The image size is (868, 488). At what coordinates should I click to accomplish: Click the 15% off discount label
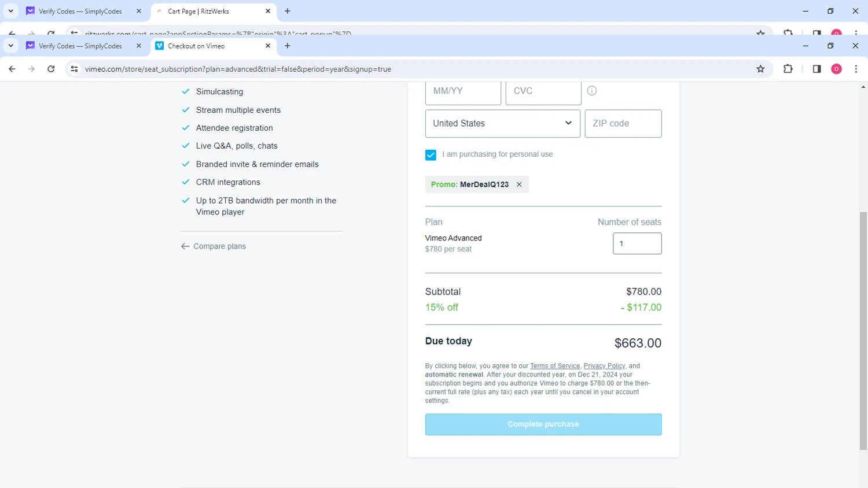pos(442,308)
